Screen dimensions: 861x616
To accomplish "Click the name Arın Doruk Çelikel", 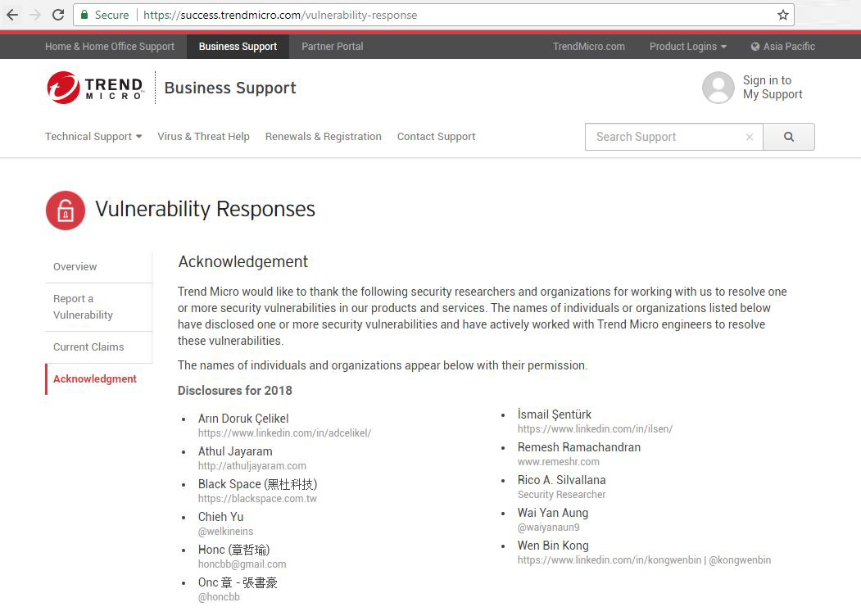I will pos(243,419).
